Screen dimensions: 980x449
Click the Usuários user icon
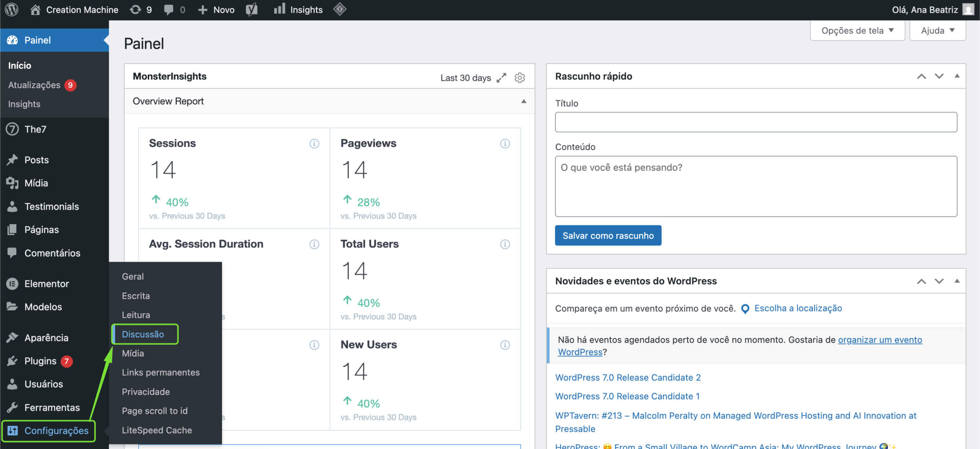pyautogui.click(x=12, y=384)
